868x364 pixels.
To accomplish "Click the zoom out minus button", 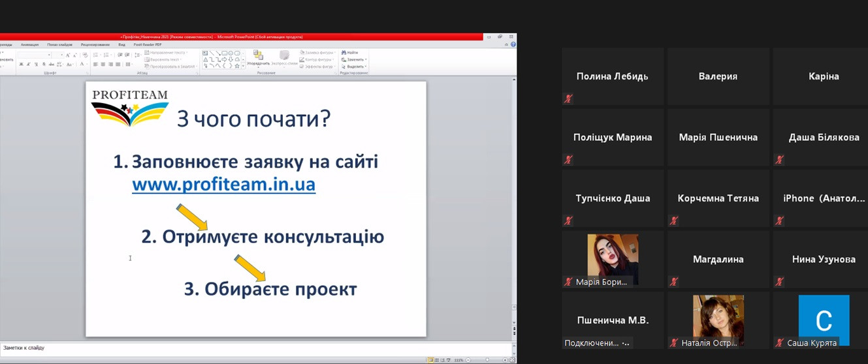I will tap(468, 360).
